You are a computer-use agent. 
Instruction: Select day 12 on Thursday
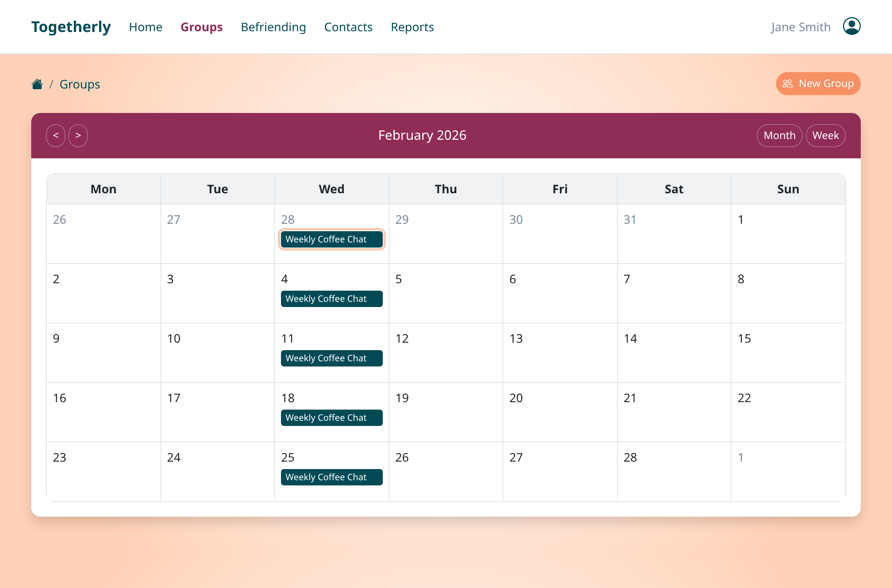tap(446, 353)
